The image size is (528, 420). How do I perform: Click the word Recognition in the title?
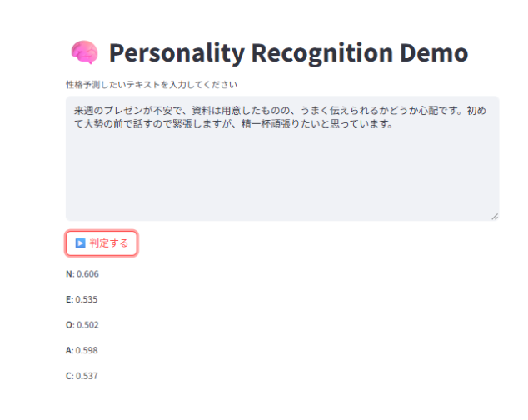click(x=322, y=53)
